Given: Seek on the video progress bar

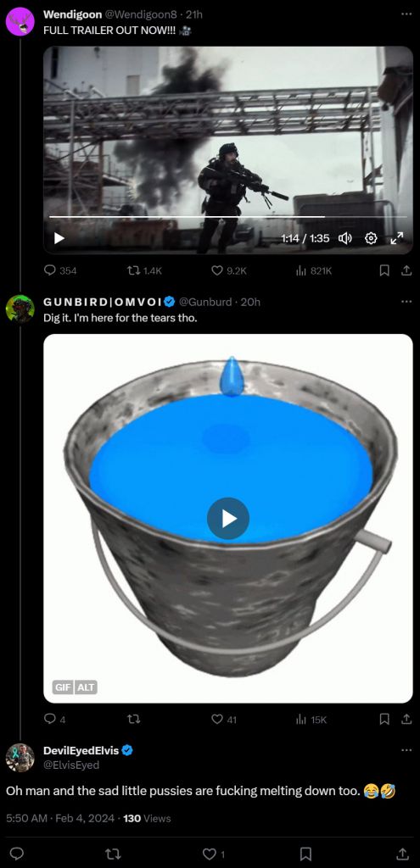Looking at the screenshot, I should coord(227,217).
